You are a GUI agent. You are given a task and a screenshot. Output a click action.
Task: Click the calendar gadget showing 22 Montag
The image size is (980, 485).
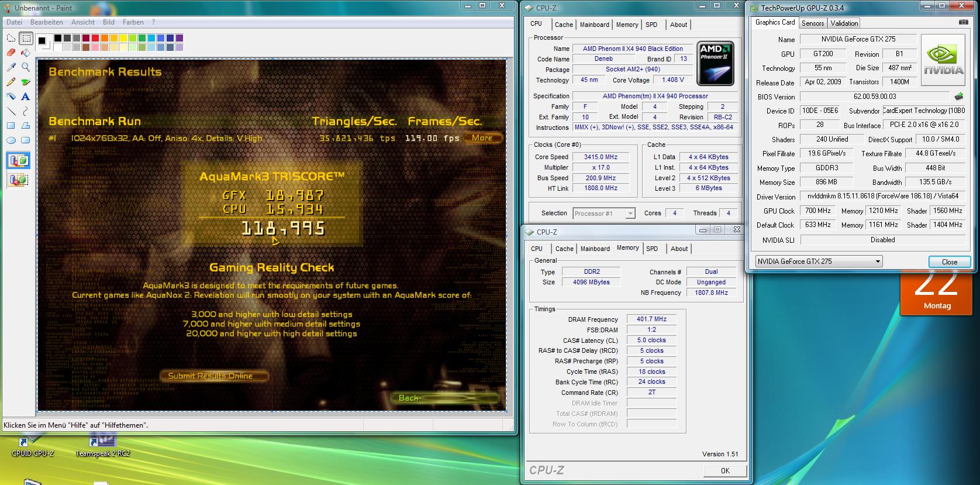937,294
